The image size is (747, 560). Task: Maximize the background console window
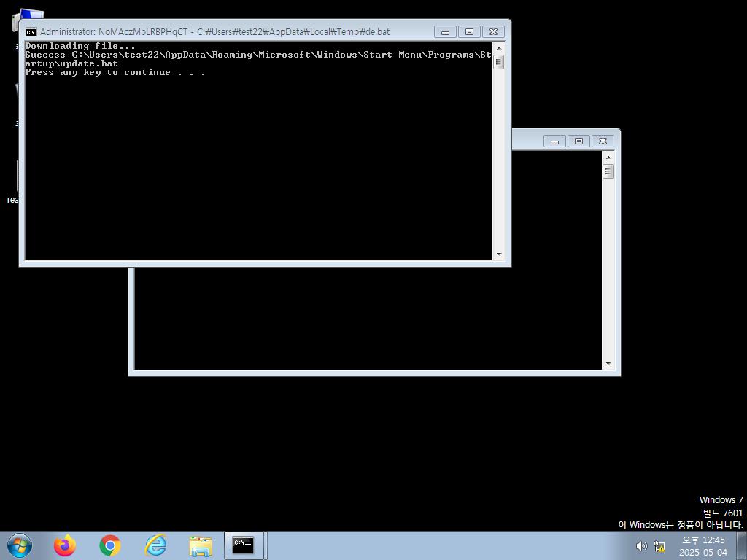tap(578, 141)
